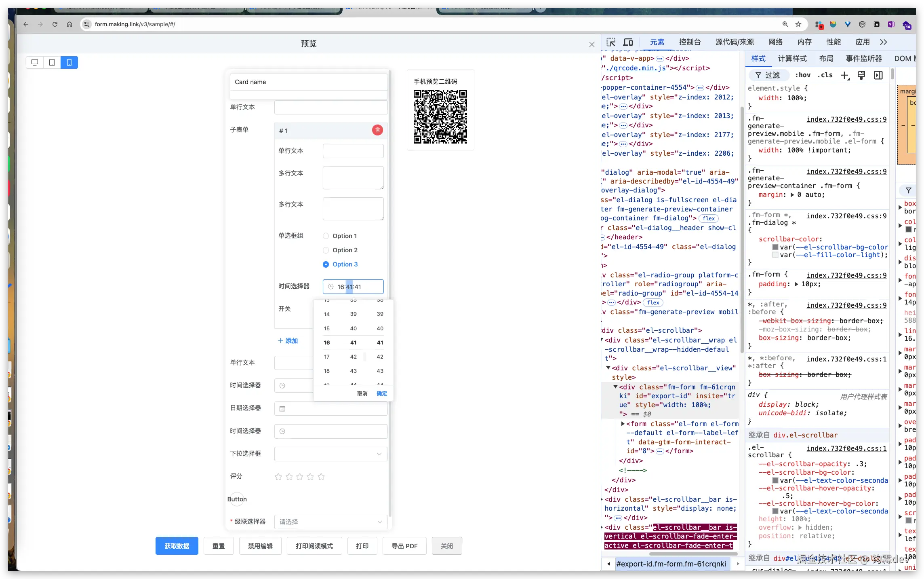Expand the form el-form element node
The width and height of the screenshot is (924, 579).
coord(623,424)
